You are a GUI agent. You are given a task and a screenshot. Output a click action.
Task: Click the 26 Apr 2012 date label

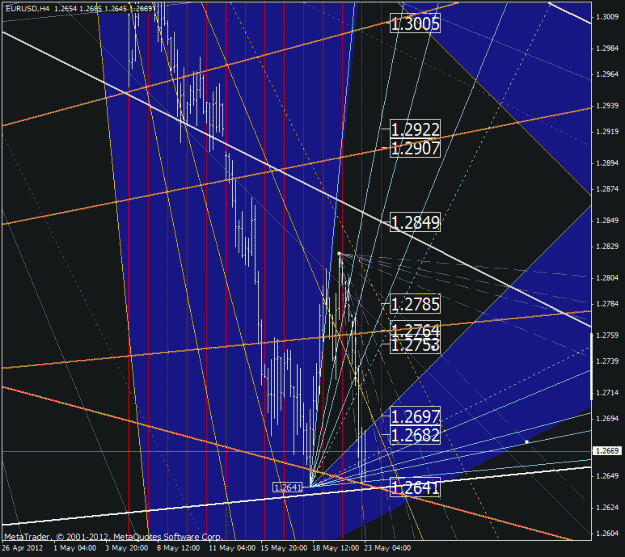point(22,548)
